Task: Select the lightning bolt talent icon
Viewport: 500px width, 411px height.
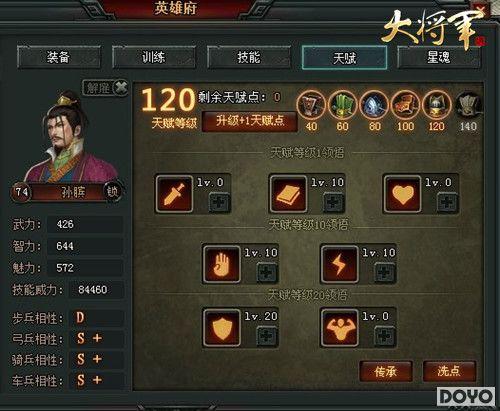Action: [x=339, y=265]
